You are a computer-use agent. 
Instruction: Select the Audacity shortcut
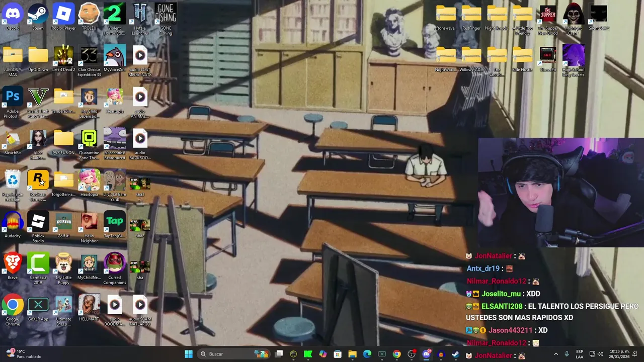[x=13, y=225]
